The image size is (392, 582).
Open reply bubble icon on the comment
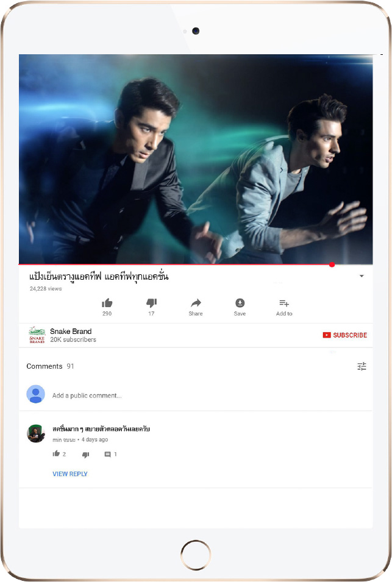(108, 454)
